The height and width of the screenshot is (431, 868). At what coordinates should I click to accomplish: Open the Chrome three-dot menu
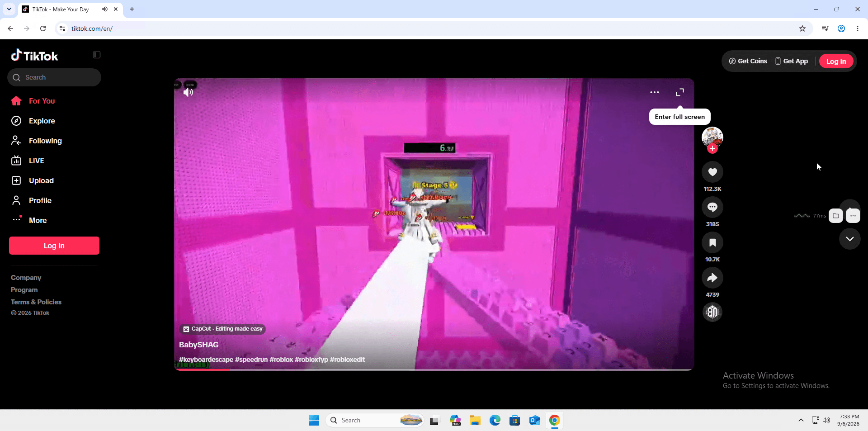pos(858,28)
